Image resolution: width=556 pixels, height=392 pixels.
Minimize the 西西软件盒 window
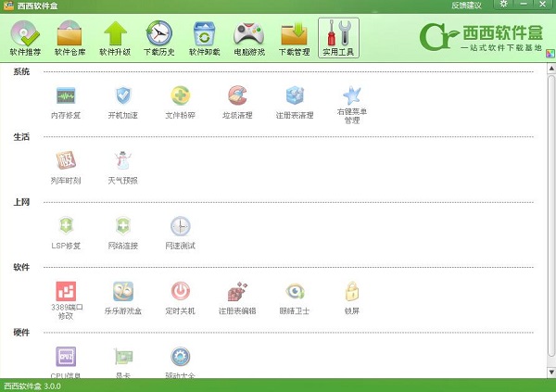[x=524, y=5]
